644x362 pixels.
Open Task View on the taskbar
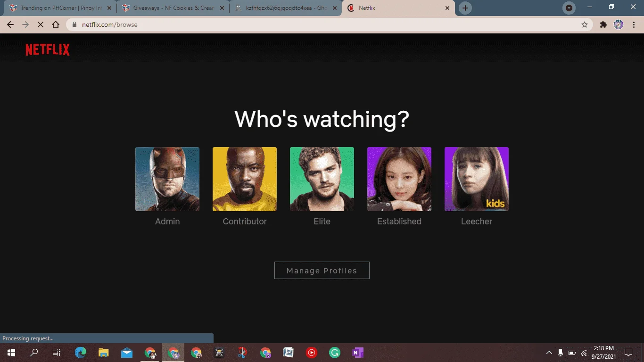point(57,353)
